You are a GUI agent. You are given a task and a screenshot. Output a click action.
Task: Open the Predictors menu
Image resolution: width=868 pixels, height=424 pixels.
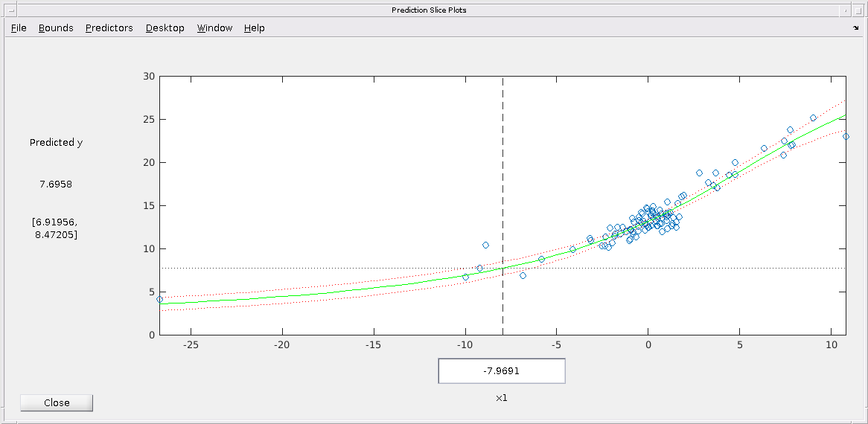[109, 28]
